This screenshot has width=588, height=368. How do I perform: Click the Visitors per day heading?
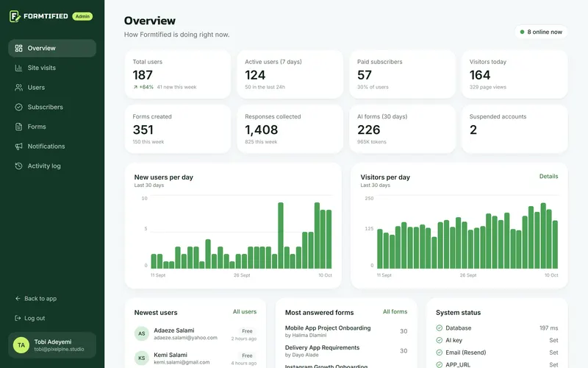point(385,177)
